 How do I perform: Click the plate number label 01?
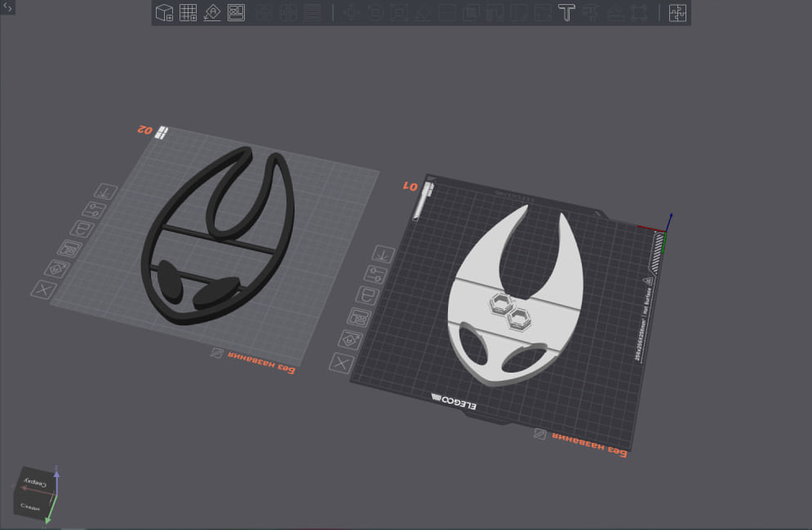[x=410, y=186]
